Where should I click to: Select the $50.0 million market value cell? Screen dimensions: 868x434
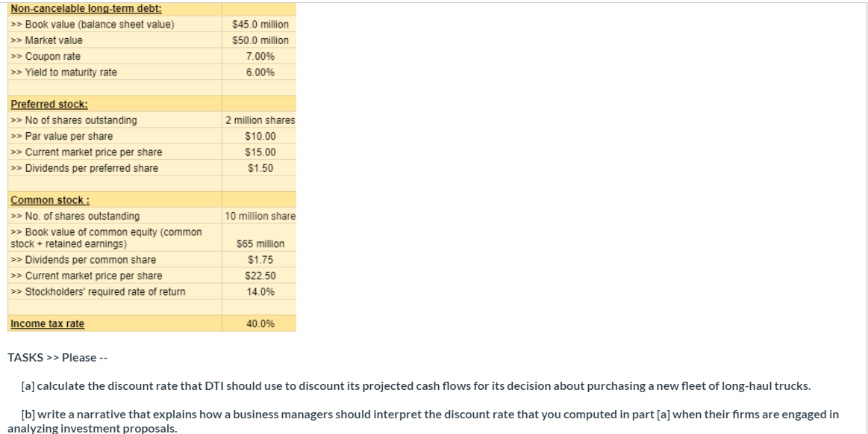click(260, 40)
